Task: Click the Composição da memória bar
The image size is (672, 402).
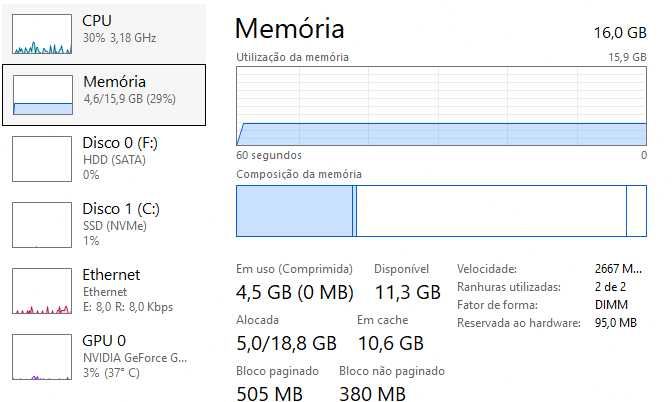Action: [x=441, y=211]
